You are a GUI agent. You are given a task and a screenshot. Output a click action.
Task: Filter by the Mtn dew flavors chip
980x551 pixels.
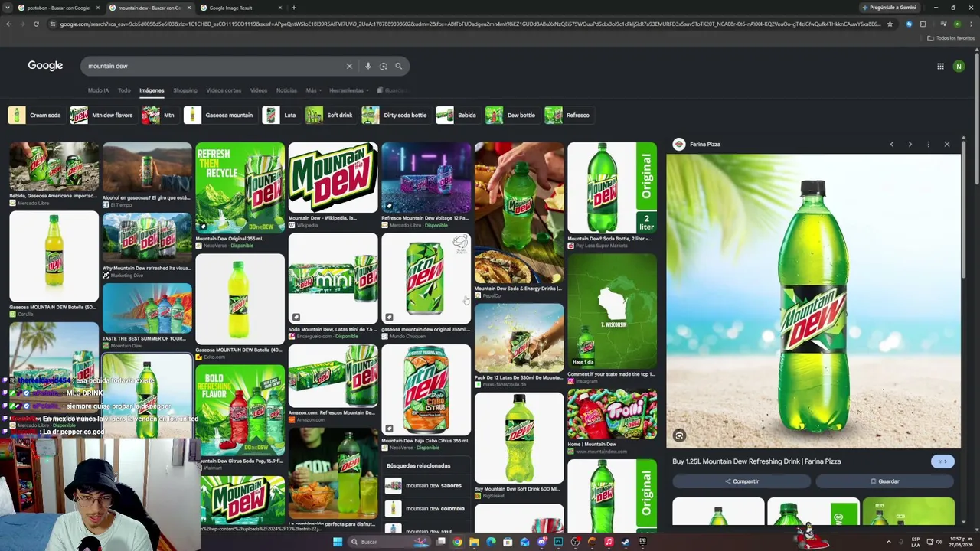(102, 116)
